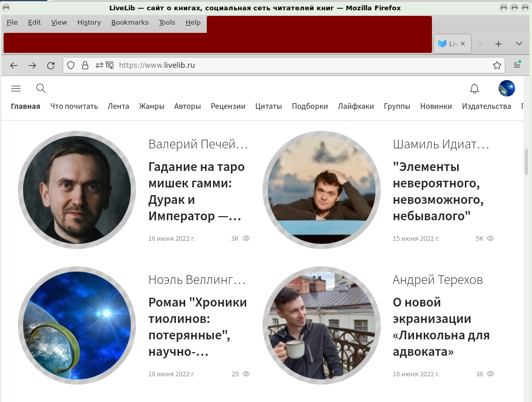Open the Edit menu
This screenshot has width=532, height=402.
tap(34, 23)
